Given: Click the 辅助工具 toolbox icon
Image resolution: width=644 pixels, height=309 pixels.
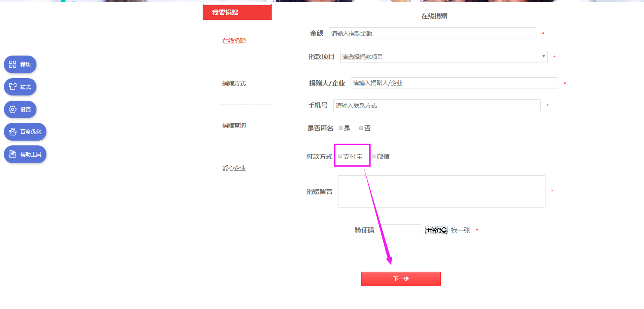Looking at the screenshot, I should click(x=13, y=154).
